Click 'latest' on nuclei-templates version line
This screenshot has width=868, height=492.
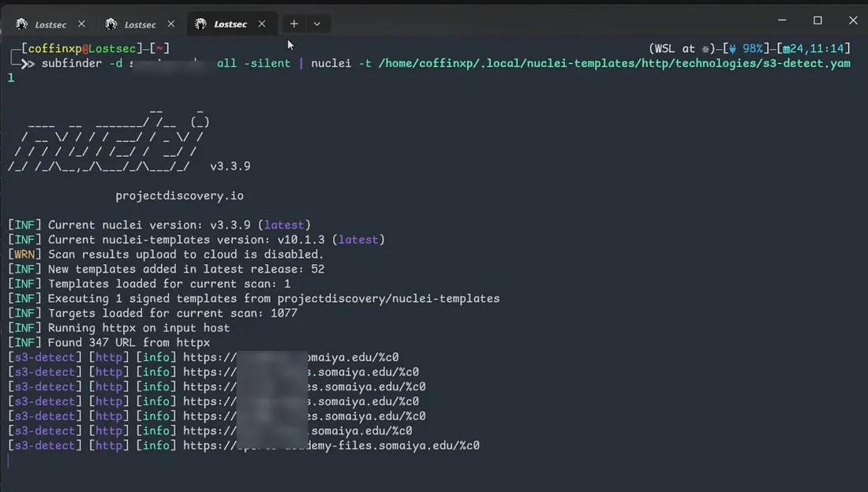point(358,240)
